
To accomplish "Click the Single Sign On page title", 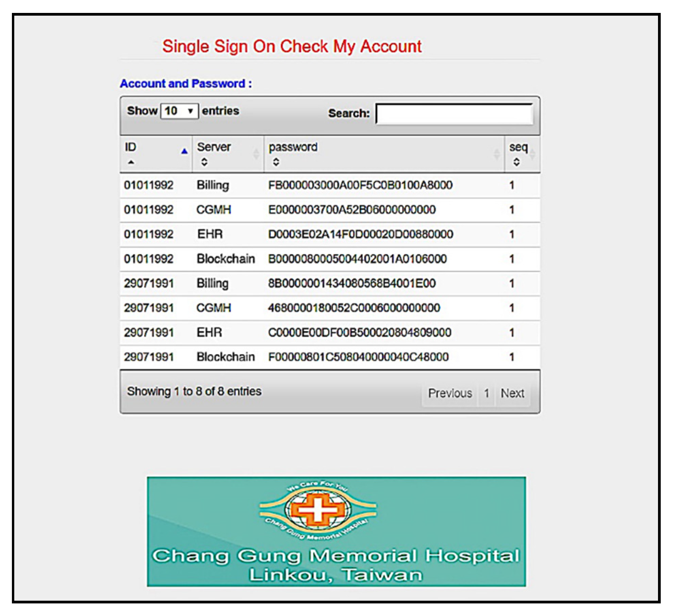I will click(x=292, y=47).
